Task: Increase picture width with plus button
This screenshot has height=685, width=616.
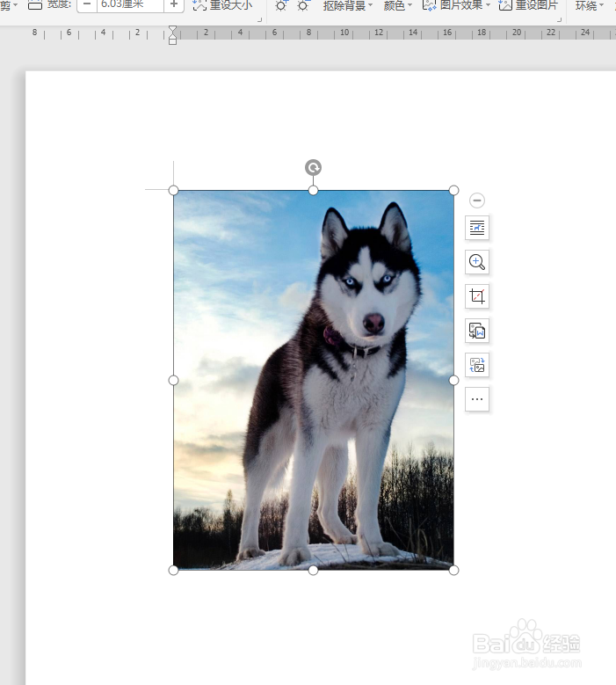Action: point(174,4)
